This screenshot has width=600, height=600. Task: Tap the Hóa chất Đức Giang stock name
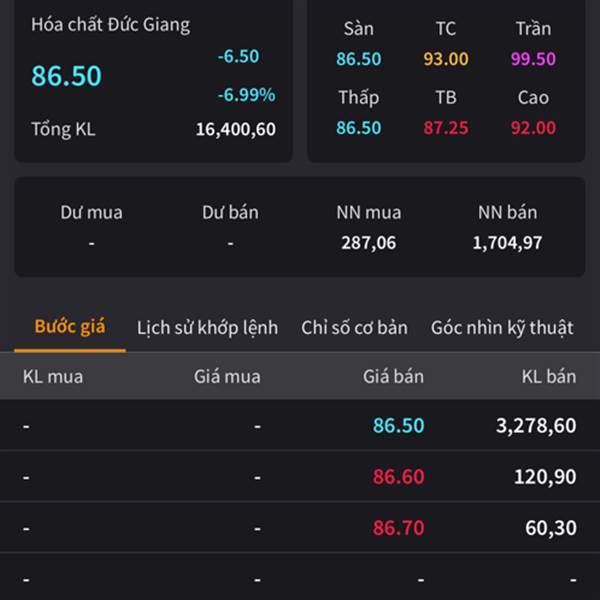pos(110,24)
